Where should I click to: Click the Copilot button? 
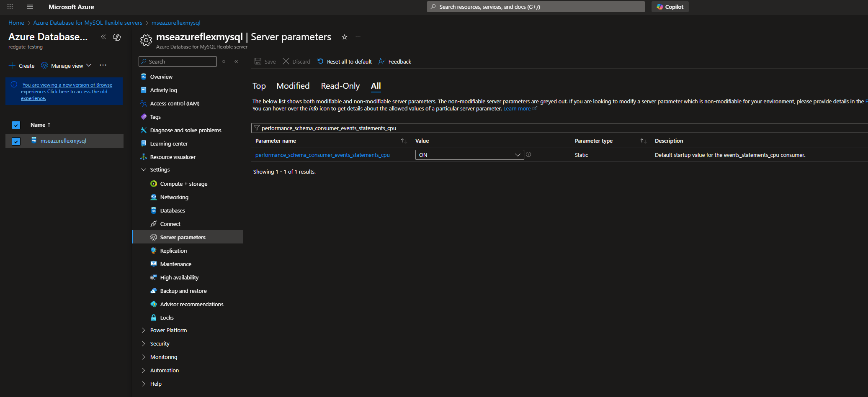coord(670,7)
